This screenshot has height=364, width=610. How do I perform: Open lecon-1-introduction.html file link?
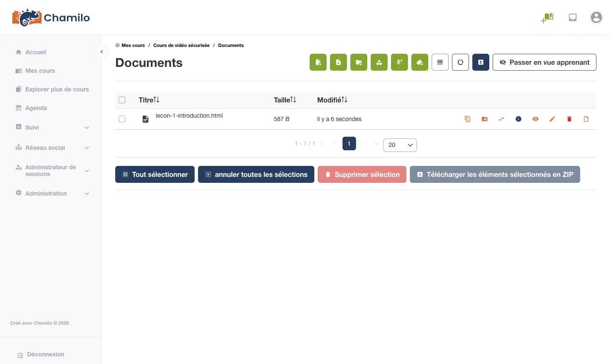point(189,116)
